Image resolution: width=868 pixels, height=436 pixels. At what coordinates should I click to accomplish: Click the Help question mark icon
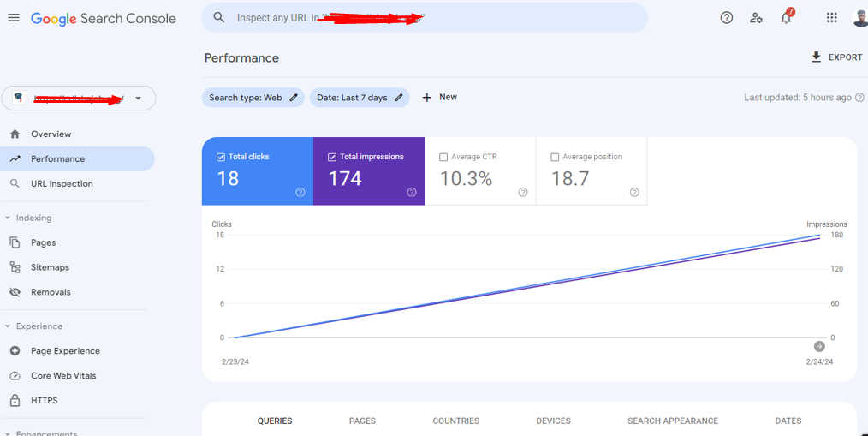tap(727, 18)
